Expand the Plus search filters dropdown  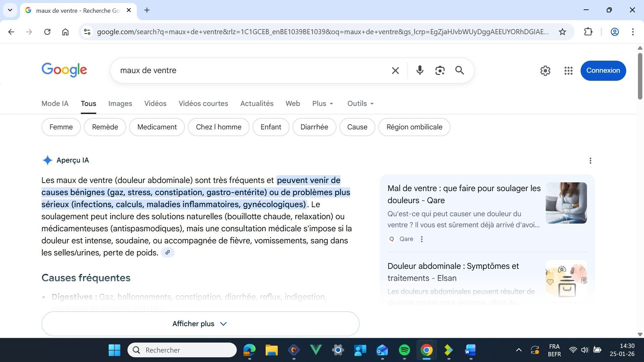click(322, 104)
